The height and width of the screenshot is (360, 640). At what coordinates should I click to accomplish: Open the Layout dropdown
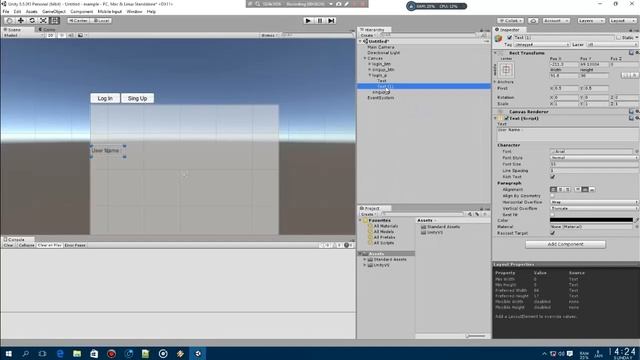click(622, 20)
